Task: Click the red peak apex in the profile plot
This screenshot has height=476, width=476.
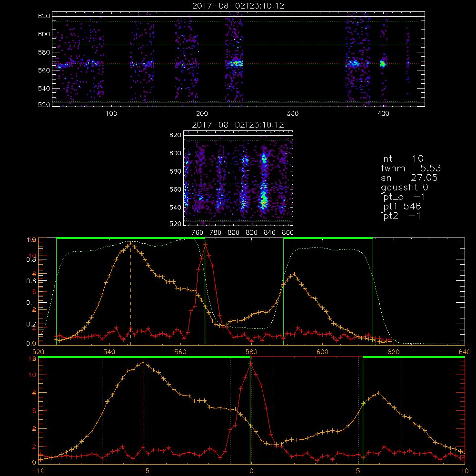Action: pyautogui.click(x=206, y=245)
